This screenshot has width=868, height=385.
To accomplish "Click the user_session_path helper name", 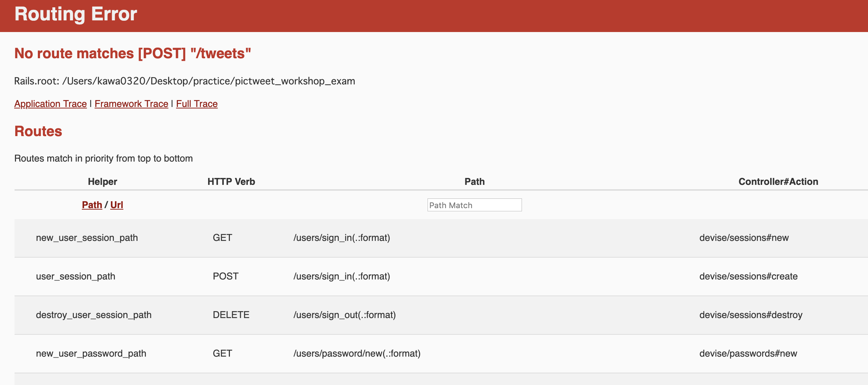I will pyautogui.click(x=75, y=276).
